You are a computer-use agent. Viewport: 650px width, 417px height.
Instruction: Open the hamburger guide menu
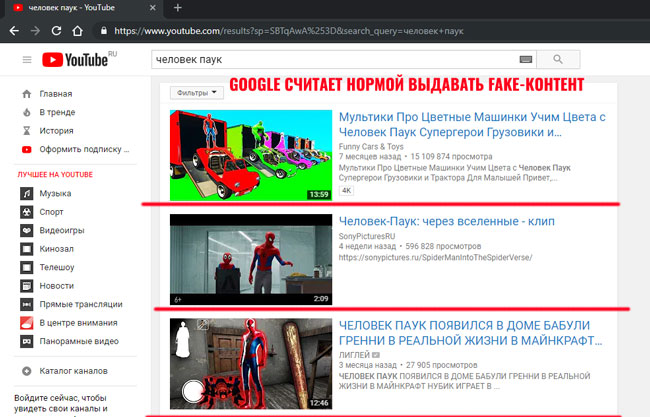[x=27, y=60]
